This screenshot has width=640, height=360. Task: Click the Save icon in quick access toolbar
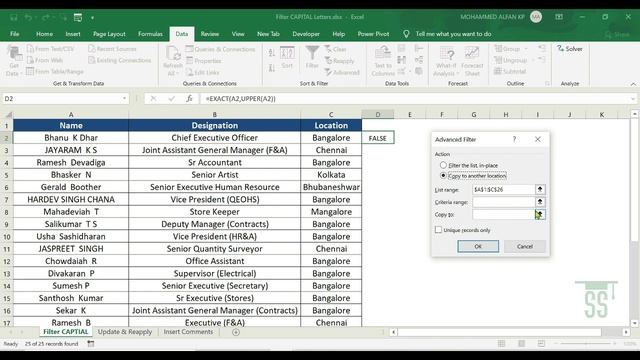[13, 17]
